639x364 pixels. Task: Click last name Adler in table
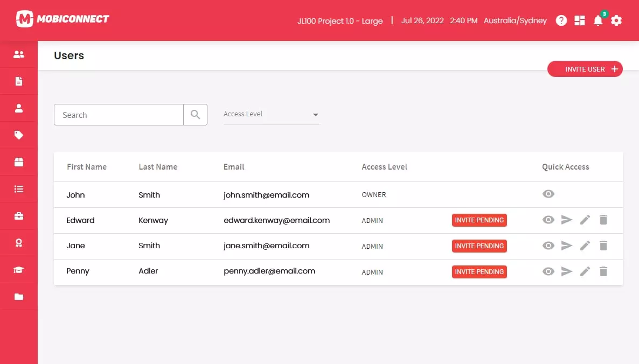click(x=148, y=271)
